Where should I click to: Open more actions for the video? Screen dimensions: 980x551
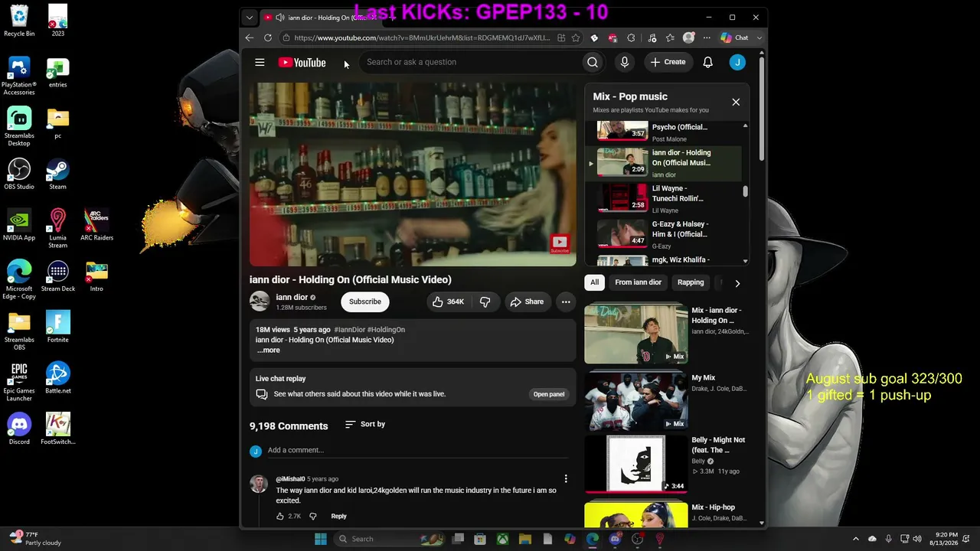tap(566, 302)
